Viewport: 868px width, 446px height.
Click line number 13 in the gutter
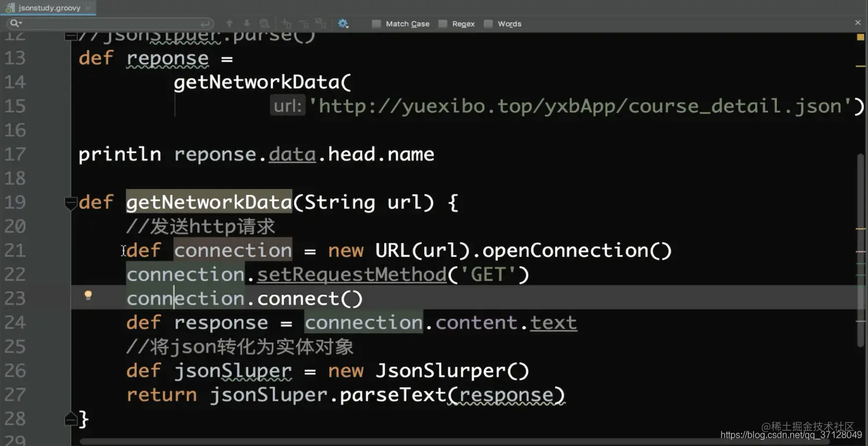click(x=15, y=58)
